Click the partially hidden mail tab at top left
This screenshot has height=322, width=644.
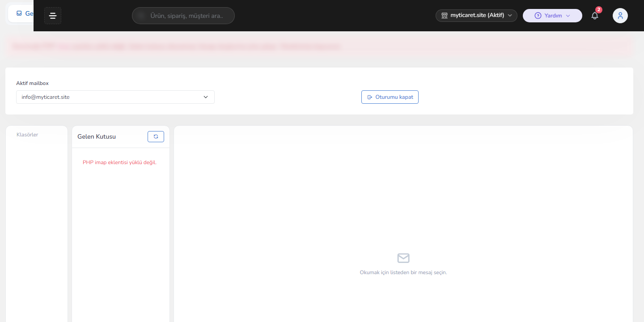tap(21, 13)
